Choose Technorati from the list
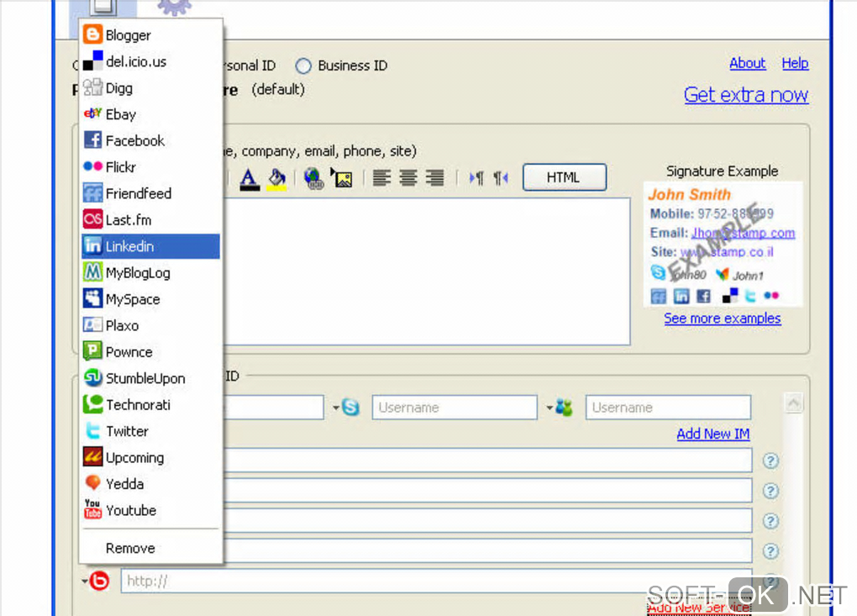 click(150, 405)
